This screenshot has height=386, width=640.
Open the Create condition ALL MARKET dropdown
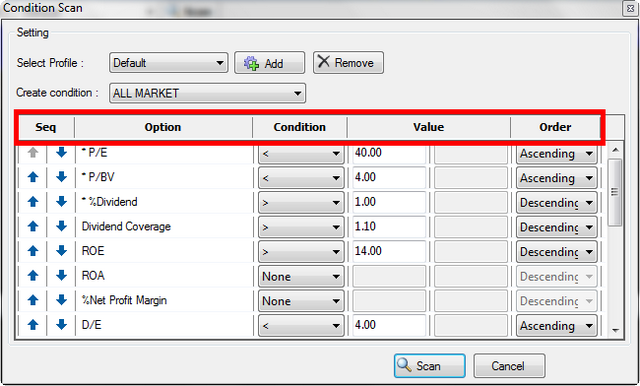click(207, 93)
